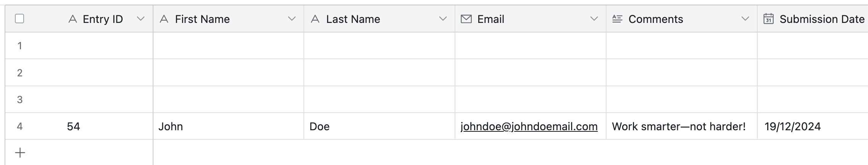Open the Email column dropdown arrow
The width and height of the screenshot is (868, 165).
pyautogui.click(x=594, y=19)
